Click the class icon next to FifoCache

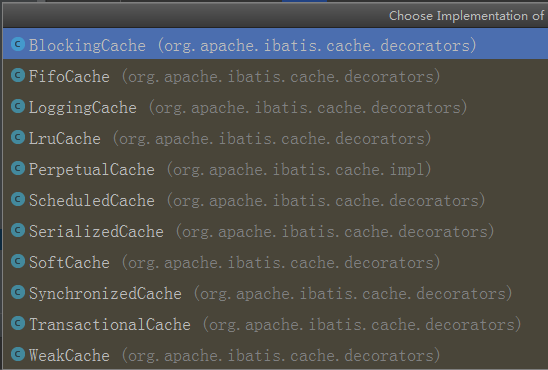point(18,75)
